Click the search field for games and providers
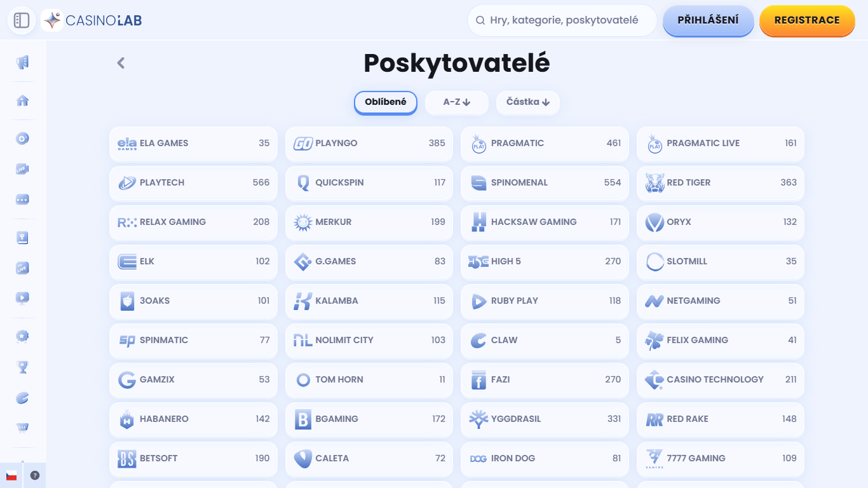The height and width of the screenshot is (488, 868). [562, 20]
